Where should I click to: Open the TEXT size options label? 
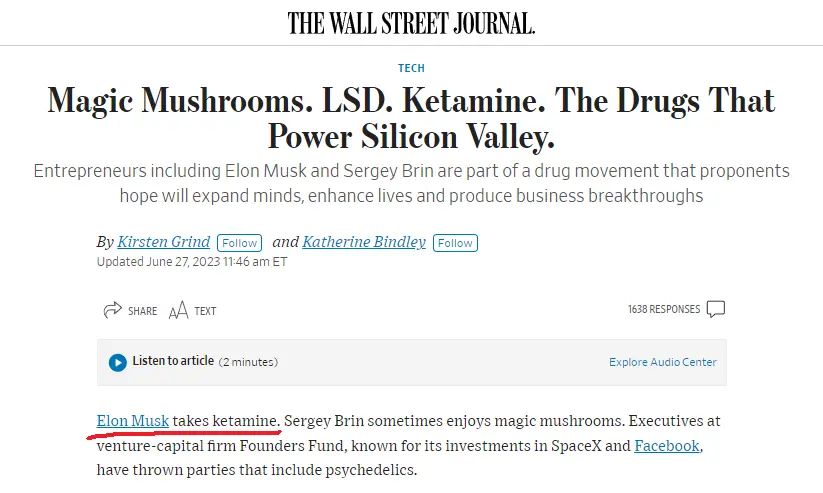click(x=205, y=311)
